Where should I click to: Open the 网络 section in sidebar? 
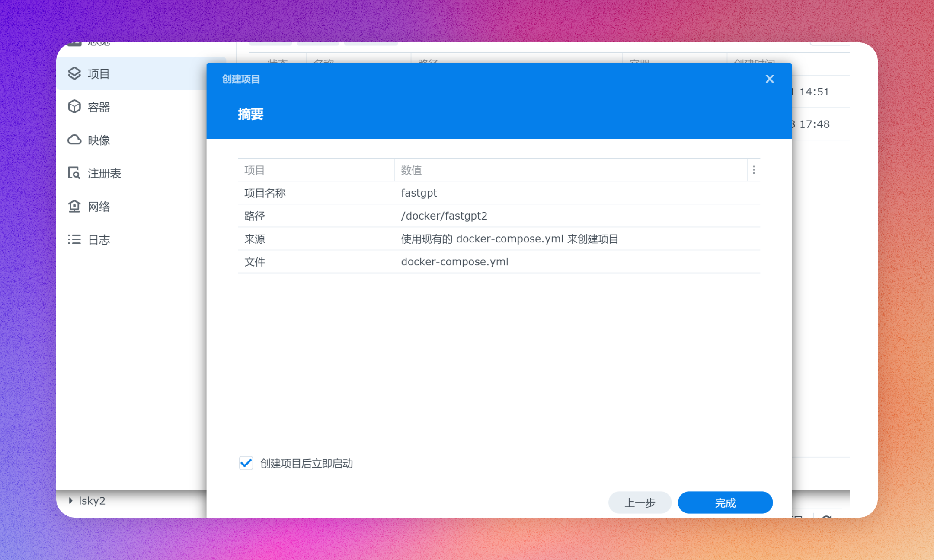pos(99,207)
